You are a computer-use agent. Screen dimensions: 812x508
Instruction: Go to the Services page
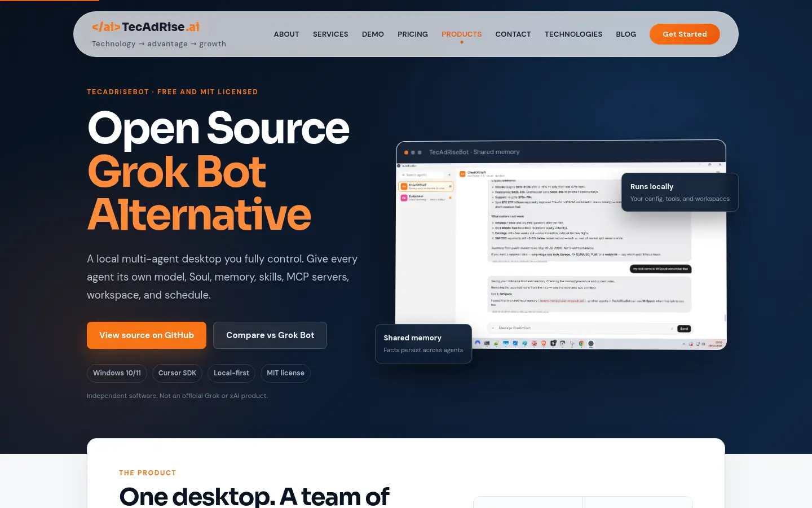point(330,34)
